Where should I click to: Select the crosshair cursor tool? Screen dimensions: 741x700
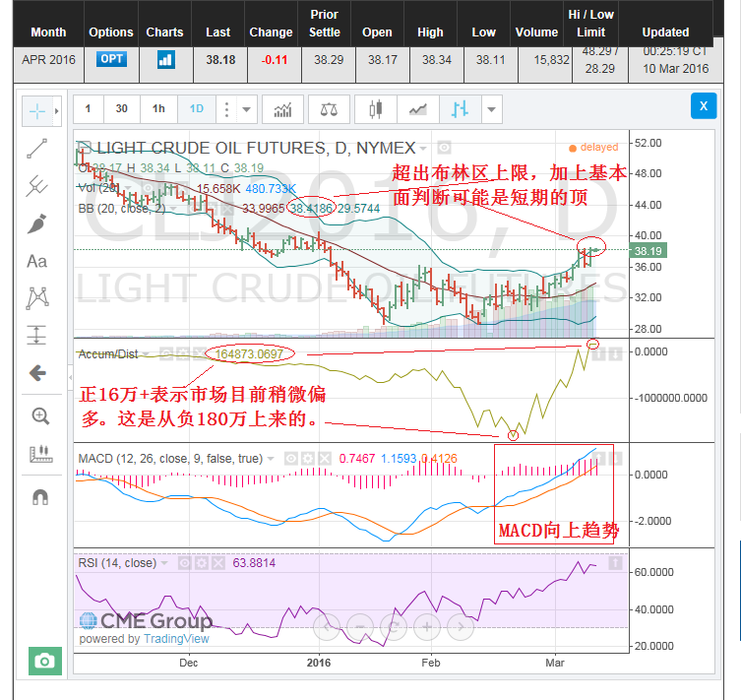coord(37,110)
